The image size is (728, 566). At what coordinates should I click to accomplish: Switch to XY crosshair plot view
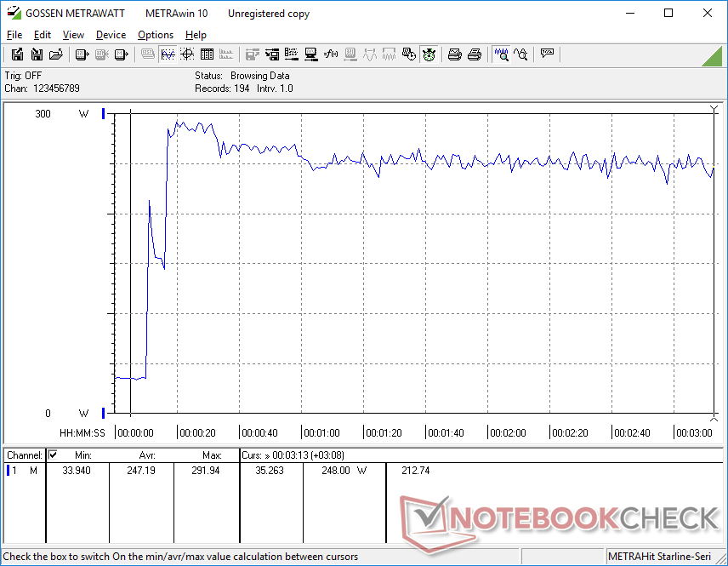tap(187, 54)
